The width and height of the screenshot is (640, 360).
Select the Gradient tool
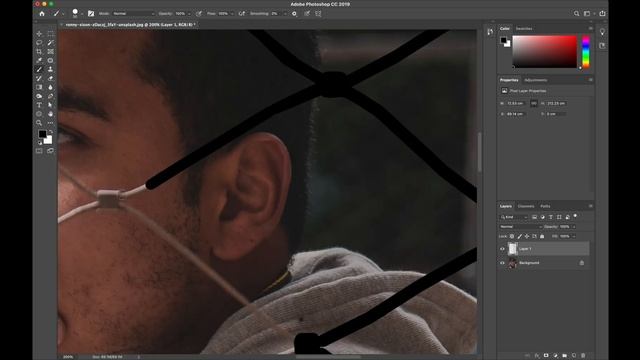pyautogui.click(x=39, y=87)
